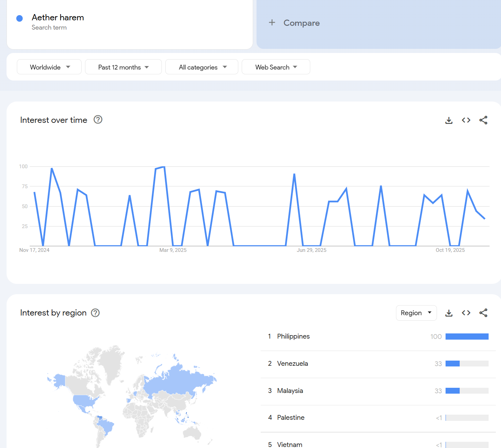The image size is (501, 448).
Task: Open the Past 12 months time range dropdown
Action: click(123, 67)
